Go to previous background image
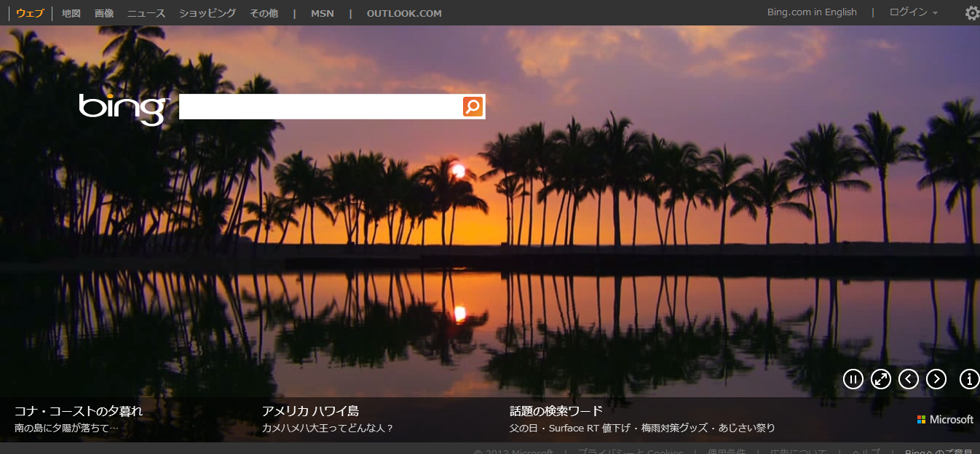 coord(908,379)
